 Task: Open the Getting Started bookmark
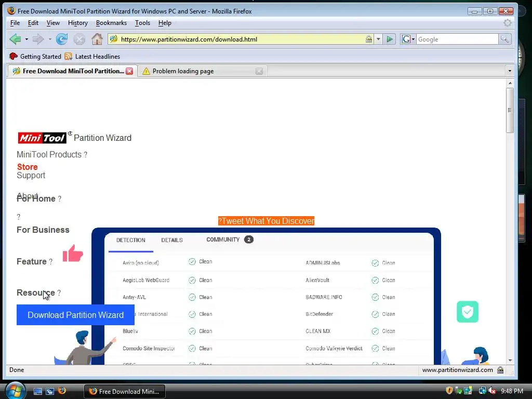35,56
